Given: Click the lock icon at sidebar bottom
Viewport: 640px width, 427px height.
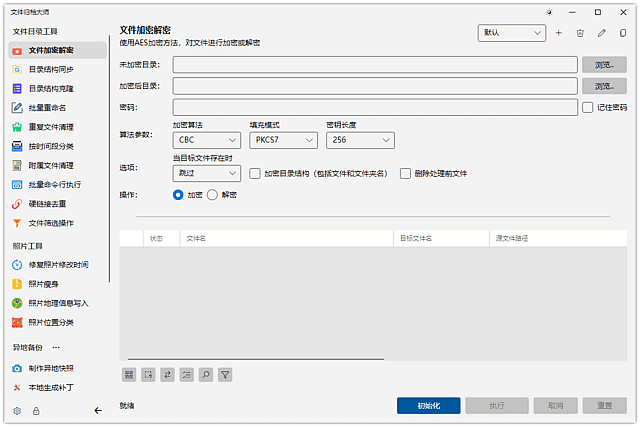Looking at the screenshot, I should pyautogui.click(x=36, y=410).
